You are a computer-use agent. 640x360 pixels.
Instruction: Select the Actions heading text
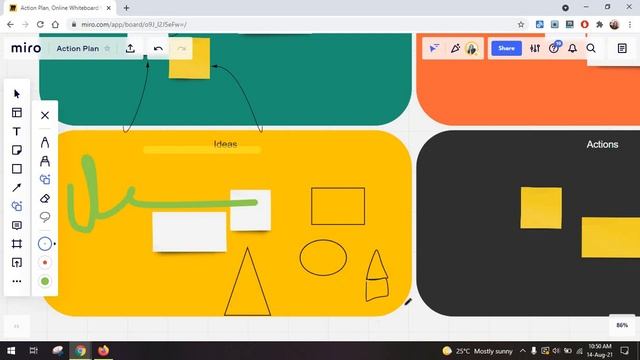[602, 144]
